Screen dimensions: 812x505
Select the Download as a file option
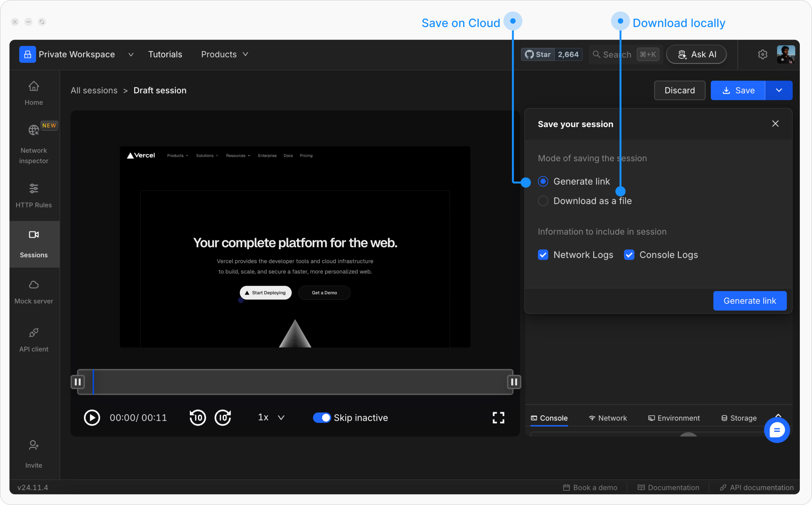pos(543,201)
